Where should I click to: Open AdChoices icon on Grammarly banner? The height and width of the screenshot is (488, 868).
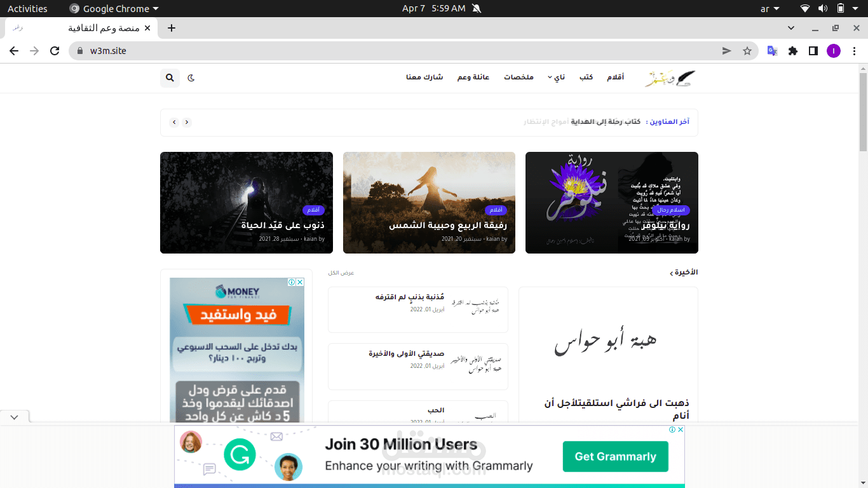click(x=672, y=430)
